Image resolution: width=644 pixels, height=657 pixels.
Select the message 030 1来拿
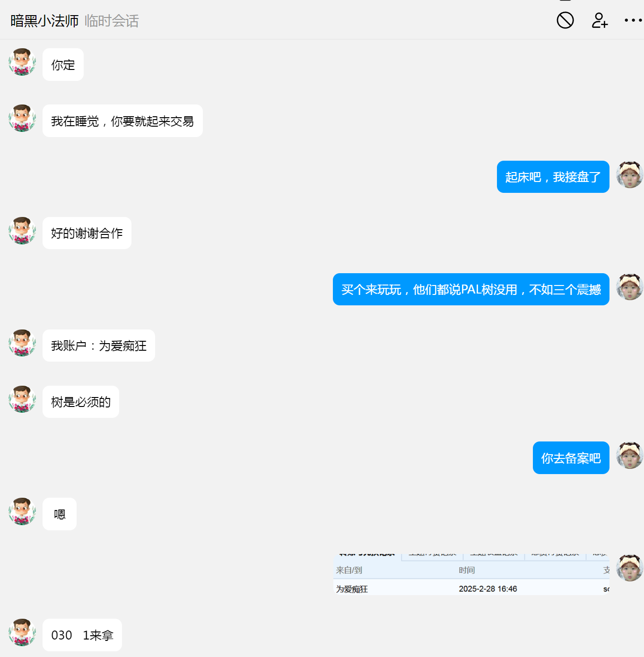click(x=82, y=635)
